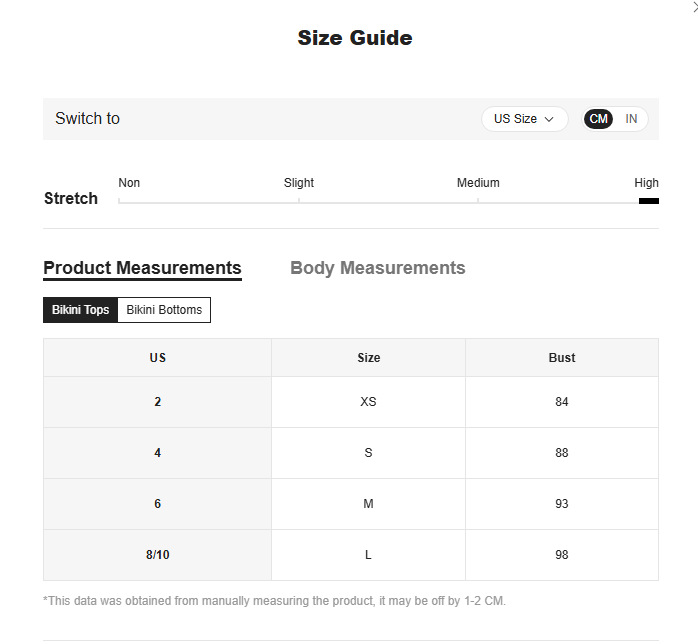Click the Non stretch level label
The image size is (698, 644).
pos(129,183)
